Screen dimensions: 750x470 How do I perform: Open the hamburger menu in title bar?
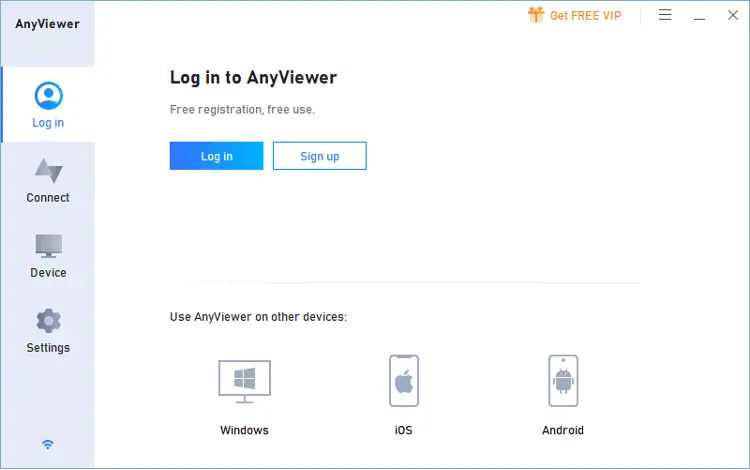click(665, 15)
